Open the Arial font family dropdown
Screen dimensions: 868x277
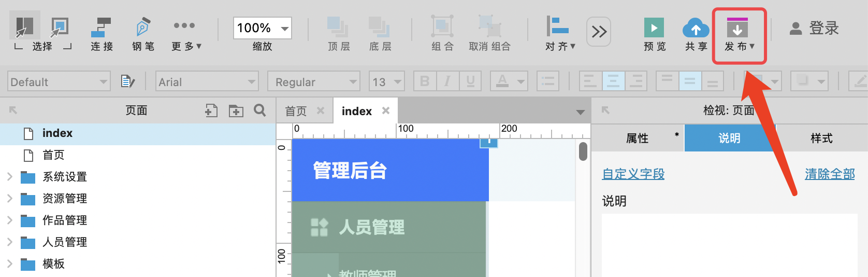tap(207, 81)
